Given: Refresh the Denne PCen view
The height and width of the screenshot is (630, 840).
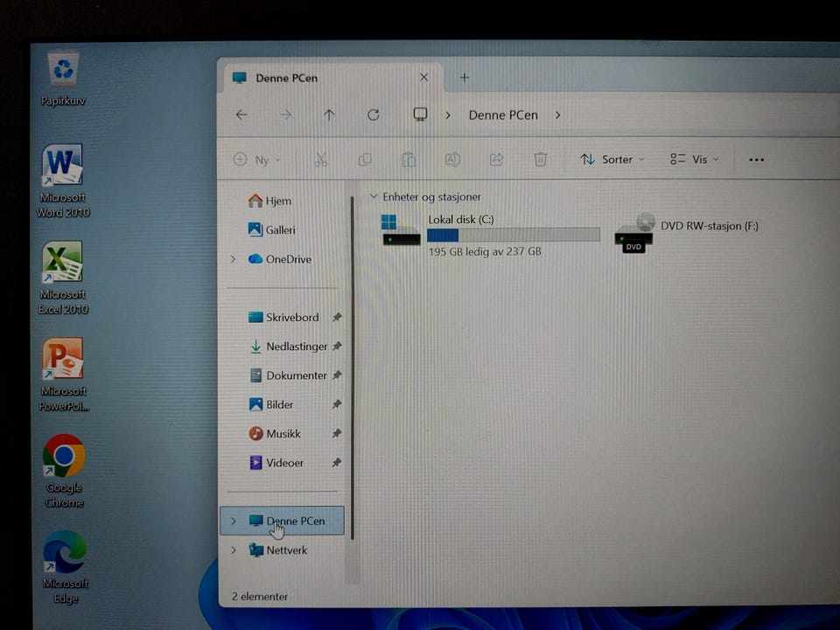Looking at the screenshot, I should [374, 115].
